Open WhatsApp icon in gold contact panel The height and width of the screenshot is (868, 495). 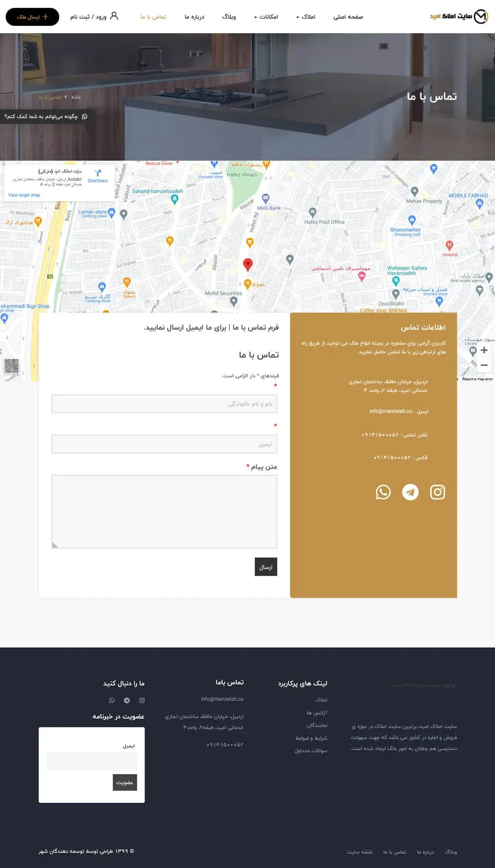click(383, 492)
